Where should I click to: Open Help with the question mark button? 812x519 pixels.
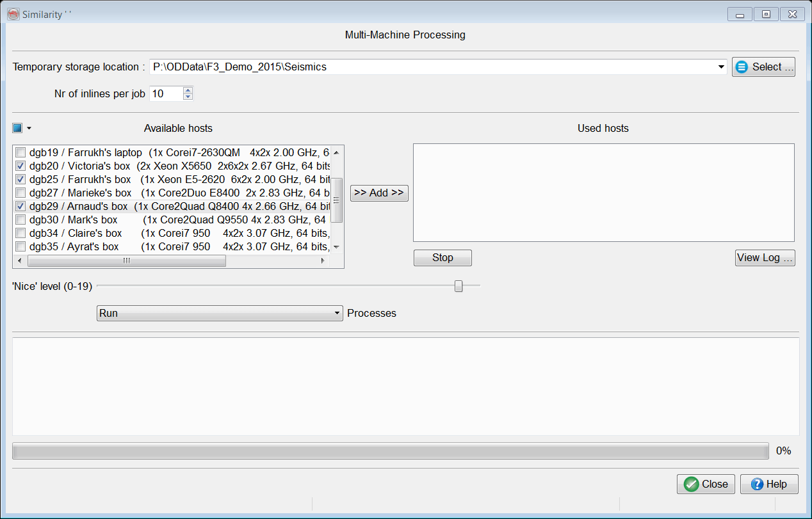click(x=768, y=484)
